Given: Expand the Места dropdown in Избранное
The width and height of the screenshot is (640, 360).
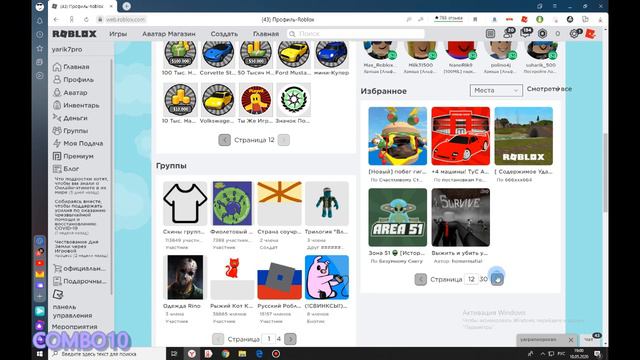Looking at the screenshot, I should [496, 90].
